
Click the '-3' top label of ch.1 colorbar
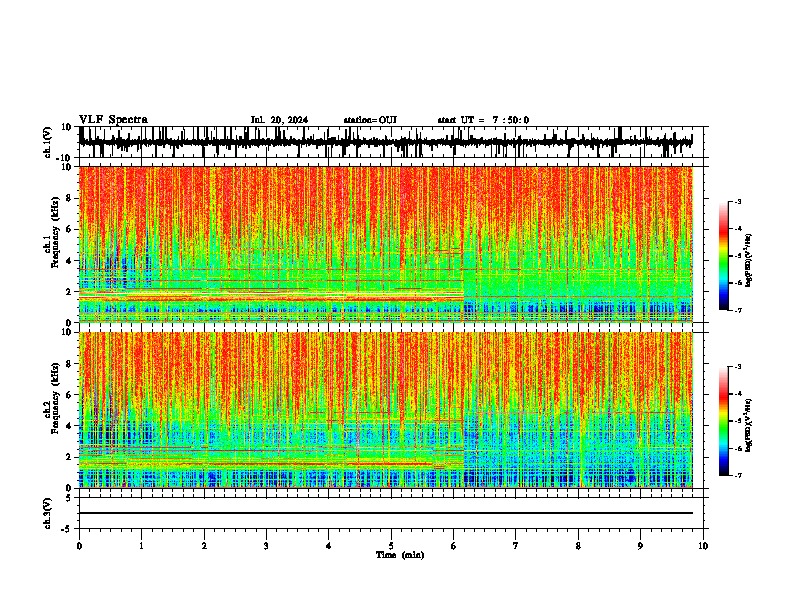click(737, 201)
